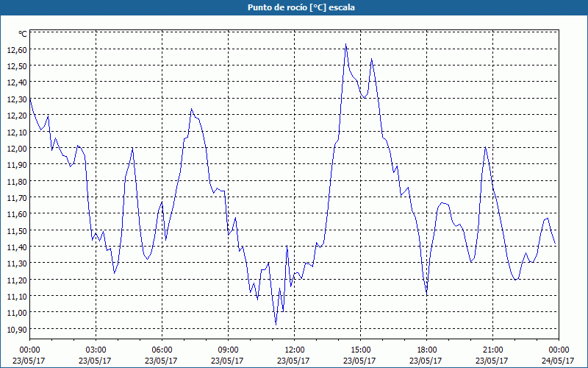Click the 'Punto de rocío [°C] escala' title

tap(301, 7)
